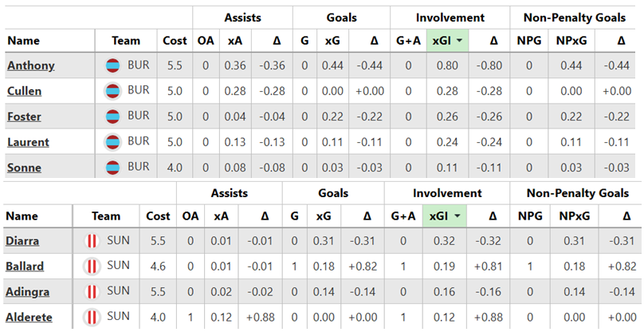Click the Sunderland badge in Adingra's row
Screen dimensions: 644x332
point(92,291)
